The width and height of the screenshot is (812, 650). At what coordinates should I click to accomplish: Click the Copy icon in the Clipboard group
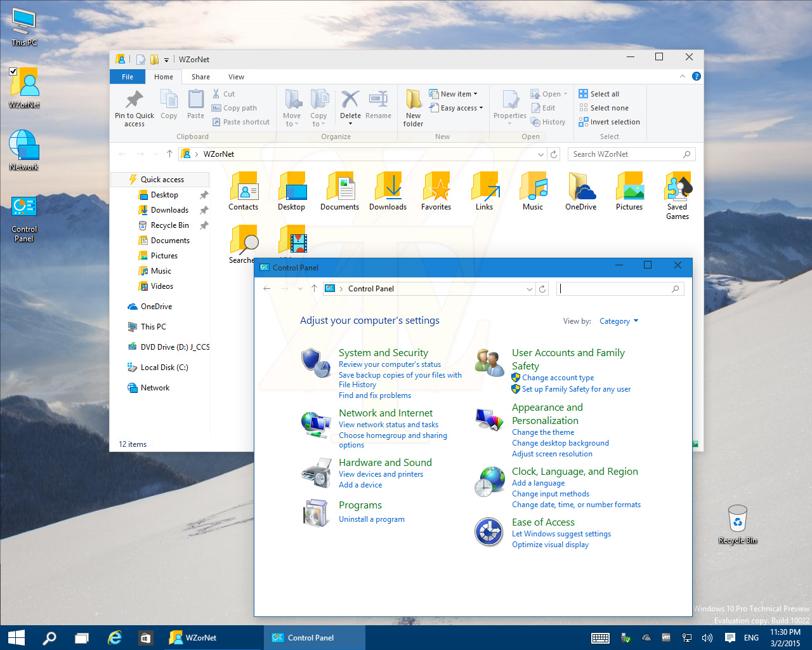(x=169, y=99)
